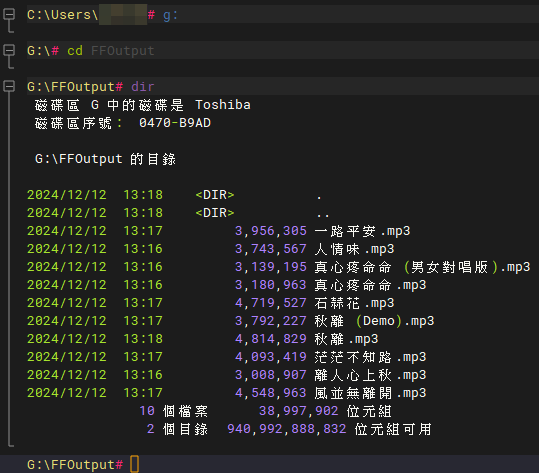The image size is (539, 473).
Task: Click the 'cd FFOutput' command line
Action: point(283,51)
